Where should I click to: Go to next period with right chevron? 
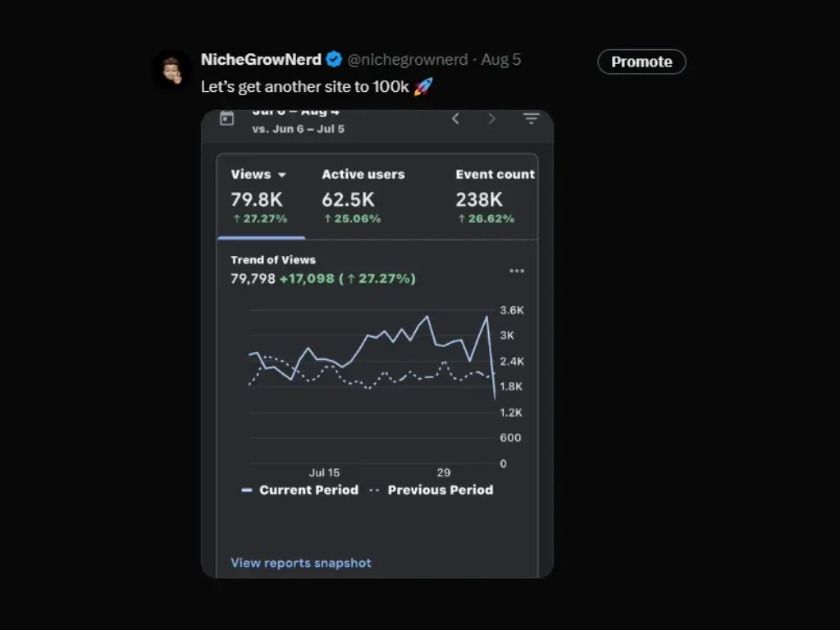[x=491, y=119]
